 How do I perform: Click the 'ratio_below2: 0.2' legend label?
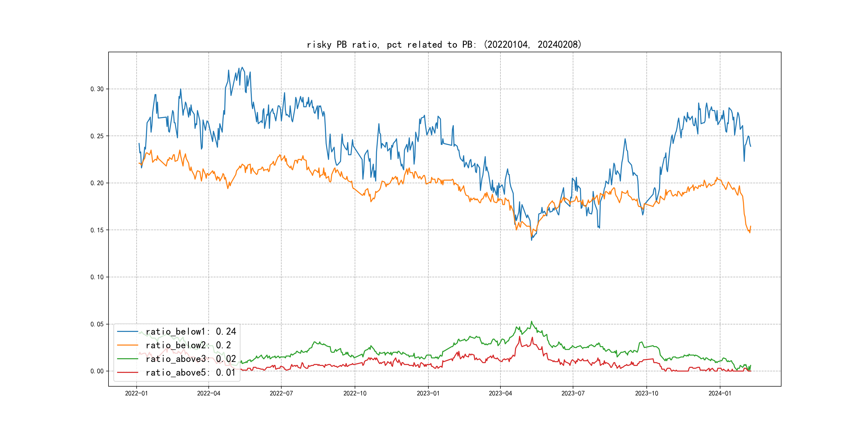[x=188, y=345]
